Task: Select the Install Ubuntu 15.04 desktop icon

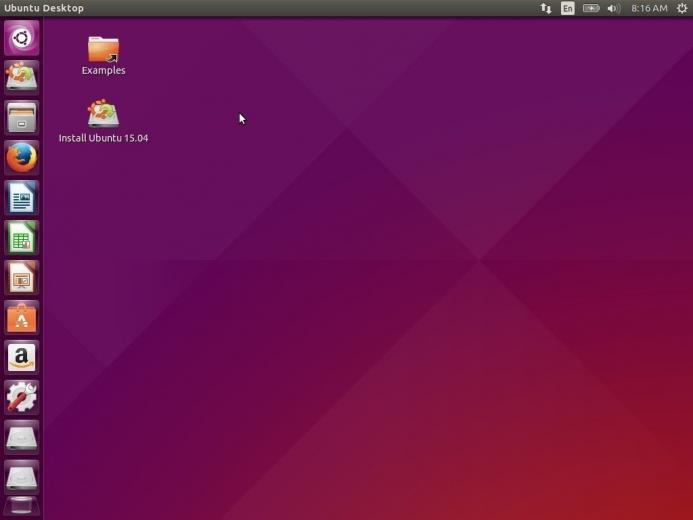Action: point(103,121)
